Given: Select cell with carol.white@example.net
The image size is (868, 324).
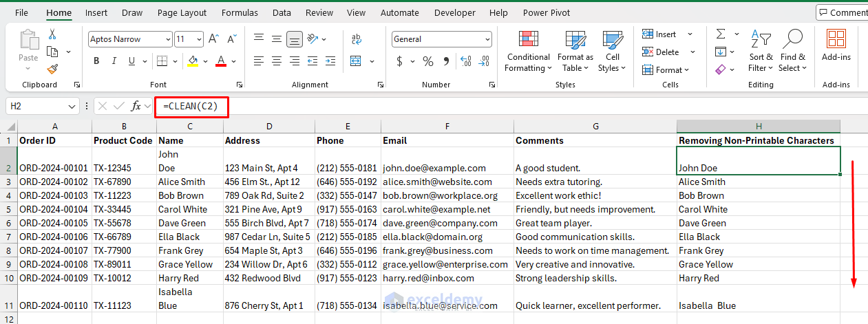Looking at the screenshot, I should tap(447, 209).
